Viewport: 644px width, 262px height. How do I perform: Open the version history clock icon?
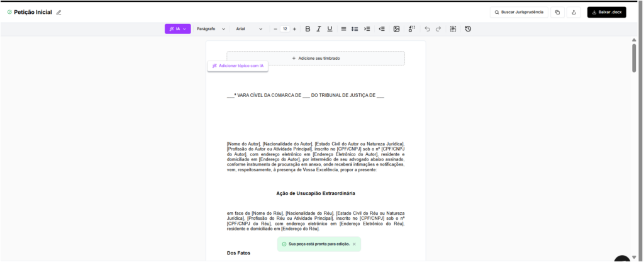click(x=468, y=29)
